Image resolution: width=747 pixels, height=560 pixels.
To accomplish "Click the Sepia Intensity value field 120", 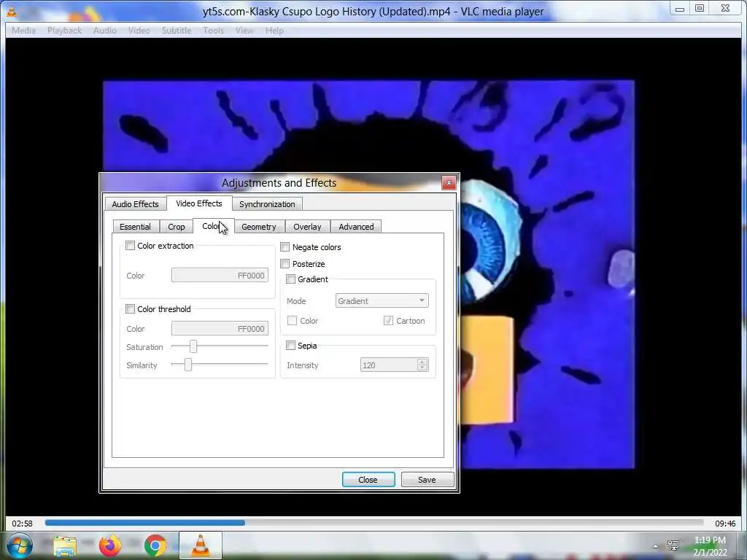I will pos(389,365).
